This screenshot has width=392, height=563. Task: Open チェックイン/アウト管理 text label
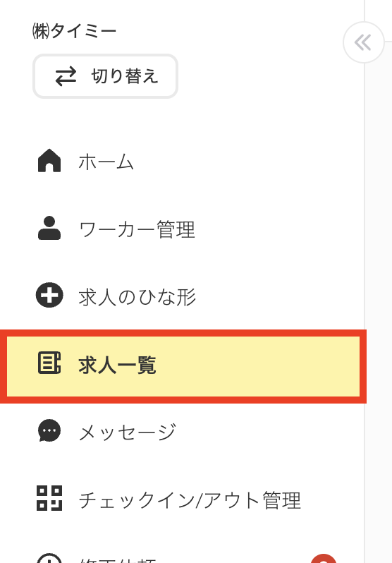tap(190, 500)
